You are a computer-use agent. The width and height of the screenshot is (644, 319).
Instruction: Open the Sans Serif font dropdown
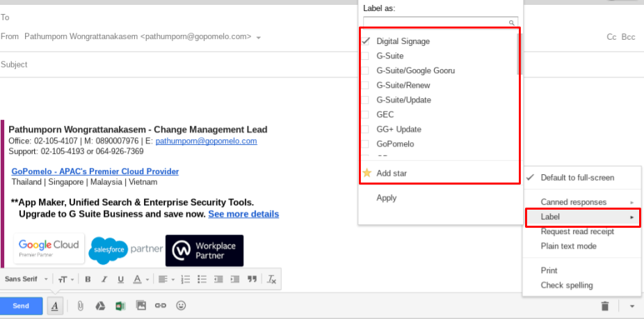[x=26, y=279]
